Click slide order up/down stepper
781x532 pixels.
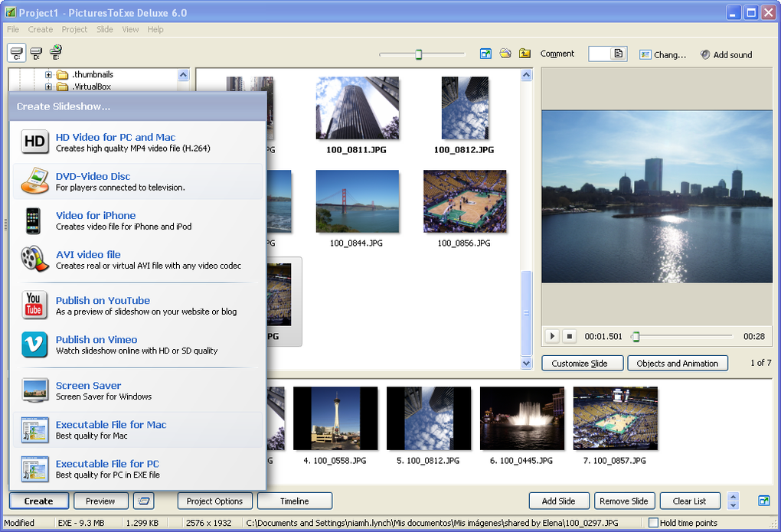click(x=733, y=501)
